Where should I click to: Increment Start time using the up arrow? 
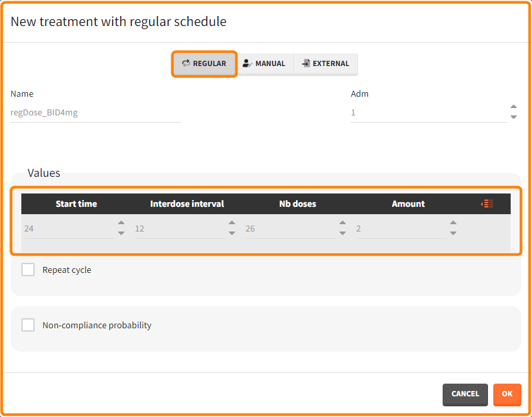tap(121, 224)
